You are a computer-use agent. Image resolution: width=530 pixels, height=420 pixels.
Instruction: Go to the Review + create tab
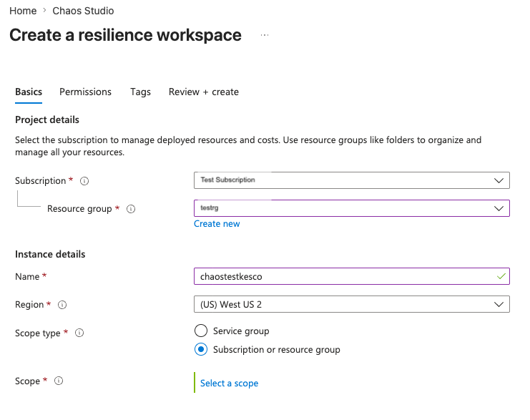(204, 92)
